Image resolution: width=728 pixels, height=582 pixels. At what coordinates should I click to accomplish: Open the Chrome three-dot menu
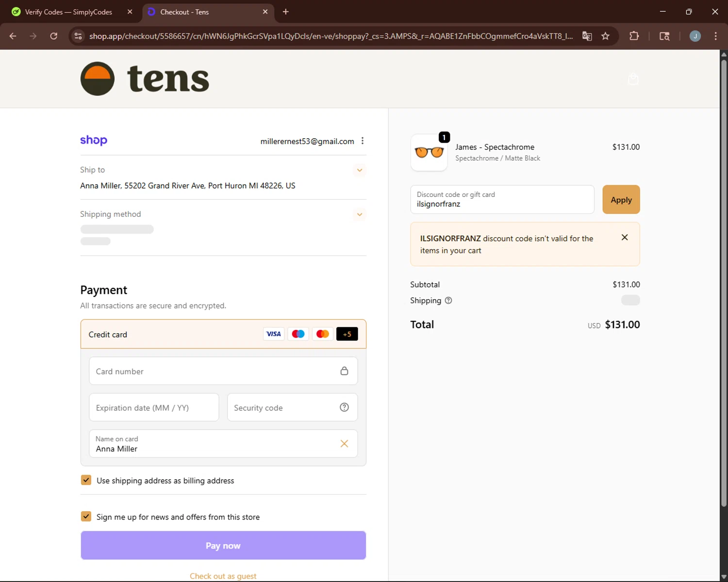(715, 36)
